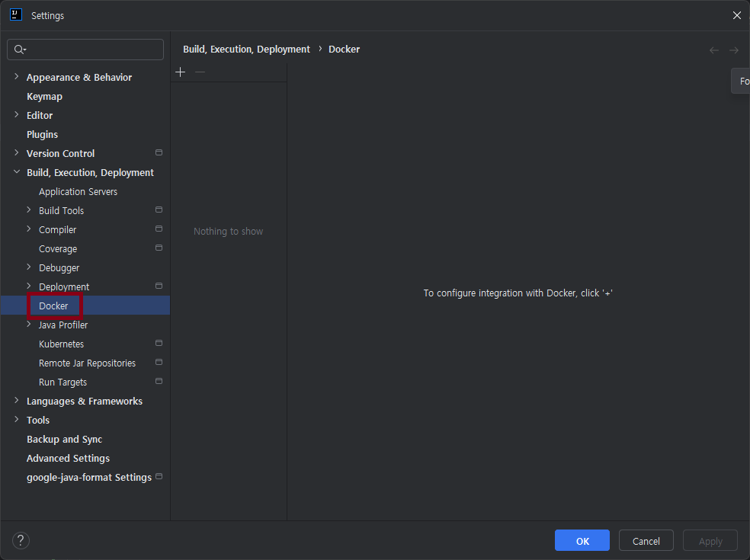The height and width of the screenshot is (560, 750).
Task: Expand the Java Profiler node
Action: pos(29,325)
